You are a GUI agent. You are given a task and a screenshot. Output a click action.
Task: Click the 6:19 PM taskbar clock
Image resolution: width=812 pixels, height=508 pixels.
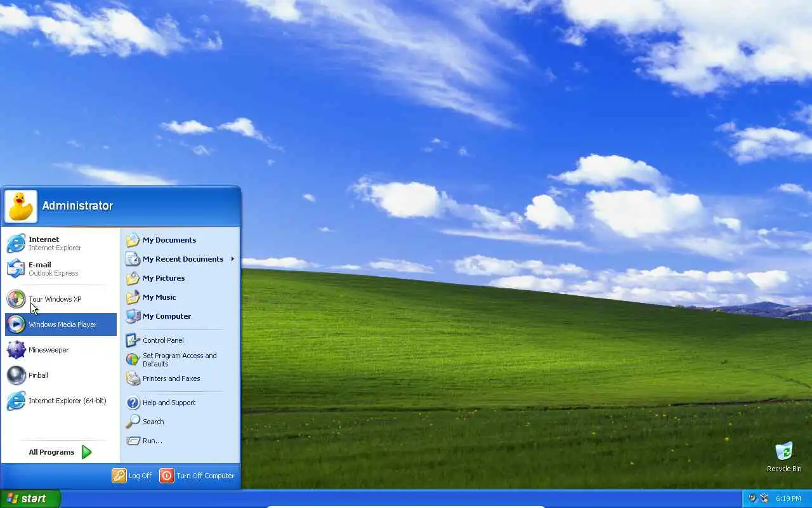point(789,499)
